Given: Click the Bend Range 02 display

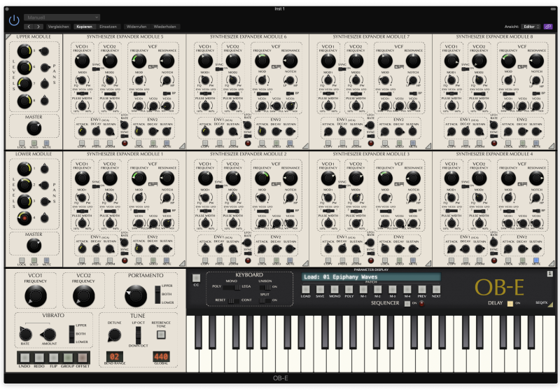Looking at the screenshot, I should tap(115, 357).
